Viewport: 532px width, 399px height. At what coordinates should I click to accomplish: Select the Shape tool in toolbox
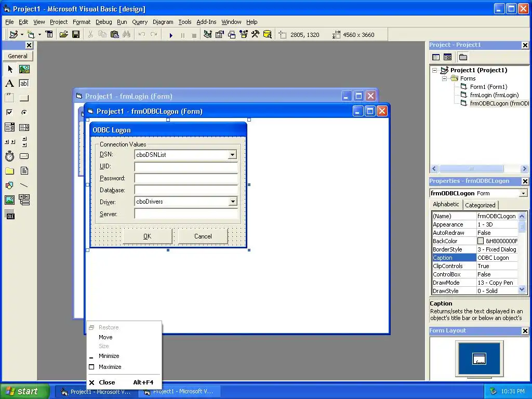click(10, 185)
